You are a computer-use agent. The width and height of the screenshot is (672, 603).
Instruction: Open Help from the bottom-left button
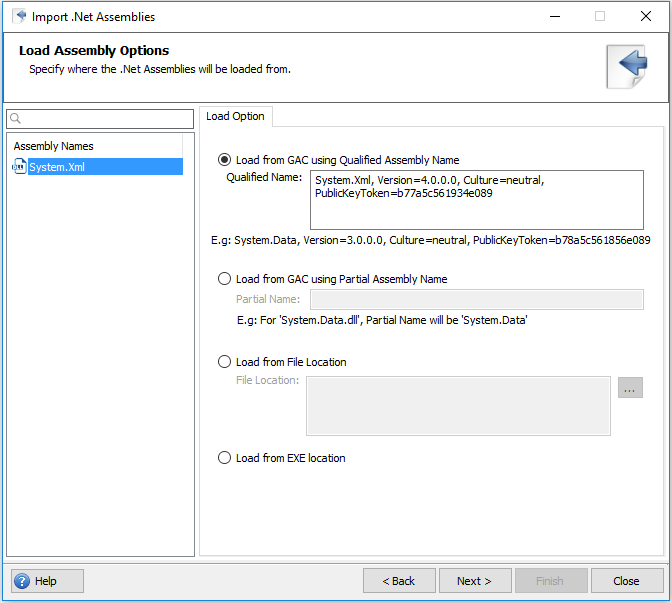point(47,581)
